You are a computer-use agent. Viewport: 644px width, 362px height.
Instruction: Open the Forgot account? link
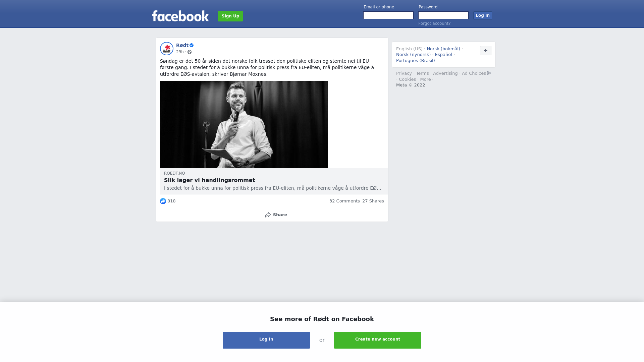click(x=434, y=23)
